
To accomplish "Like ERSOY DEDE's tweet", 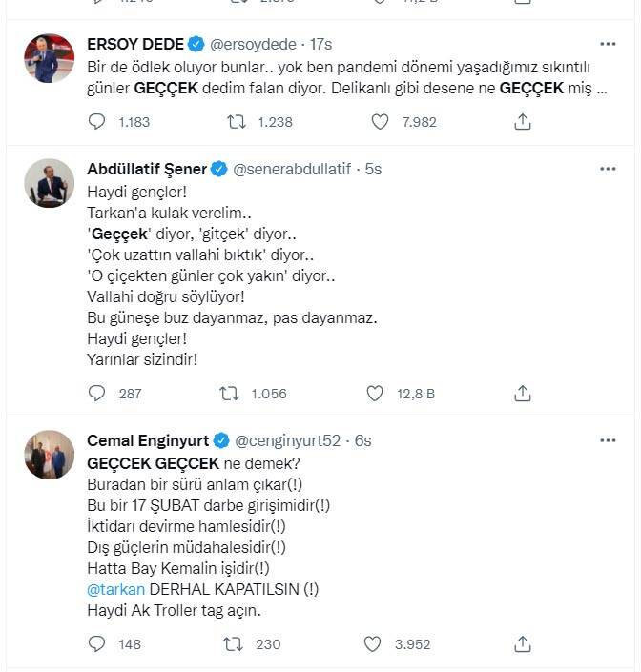I will click(379, 122).
